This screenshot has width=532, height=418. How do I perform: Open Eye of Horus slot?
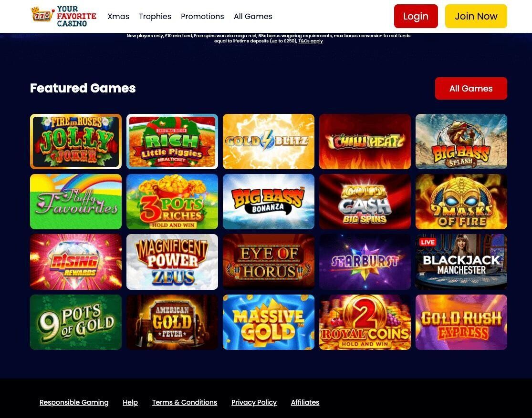tap(268, 262)
